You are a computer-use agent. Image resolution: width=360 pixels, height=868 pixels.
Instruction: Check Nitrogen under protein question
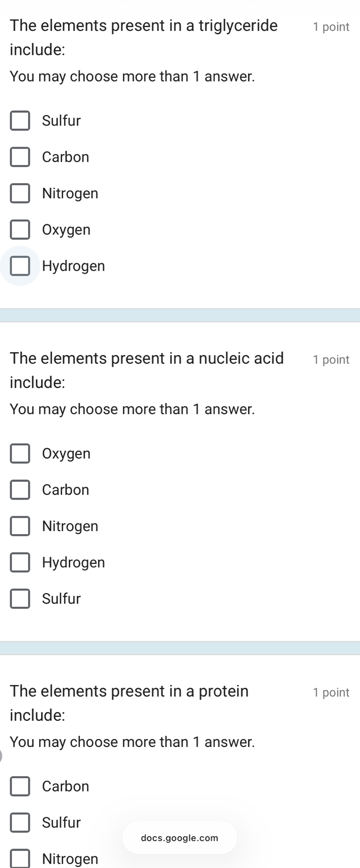pos(20,859)
